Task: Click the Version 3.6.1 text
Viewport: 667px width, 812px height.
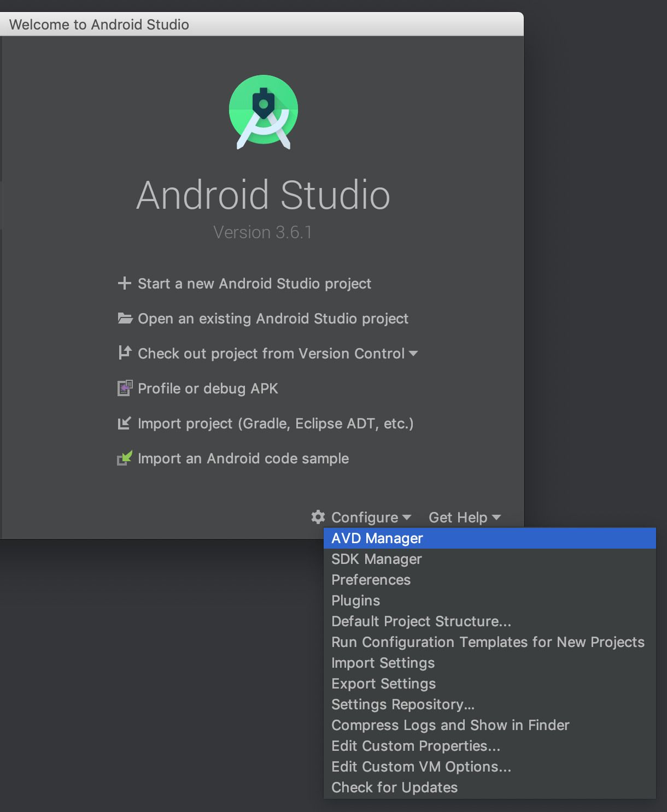Action: tap(262, 232)
